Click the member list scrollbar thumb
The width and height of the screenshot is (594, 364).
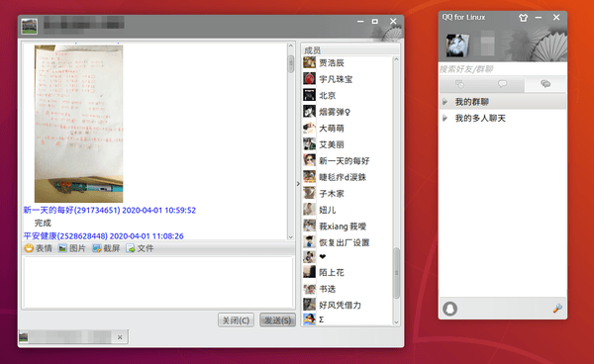[396, 273]
